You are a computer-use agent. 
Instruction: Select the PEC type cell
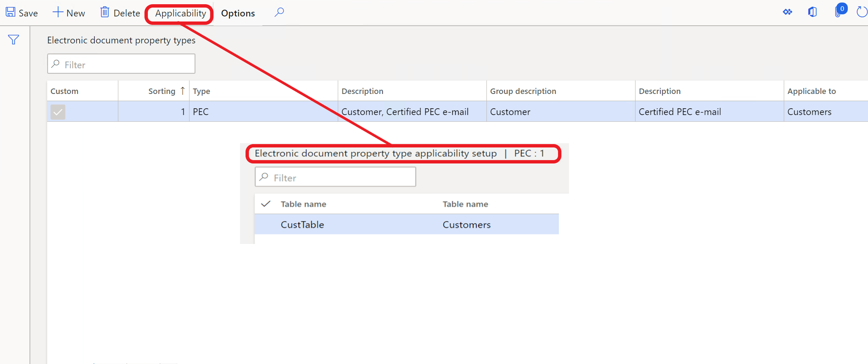click(x=264, y=112)
